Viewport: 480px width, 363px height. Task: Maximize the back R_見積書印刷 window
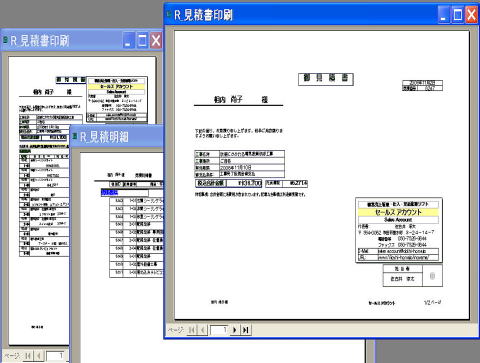[x=142, y=41]
